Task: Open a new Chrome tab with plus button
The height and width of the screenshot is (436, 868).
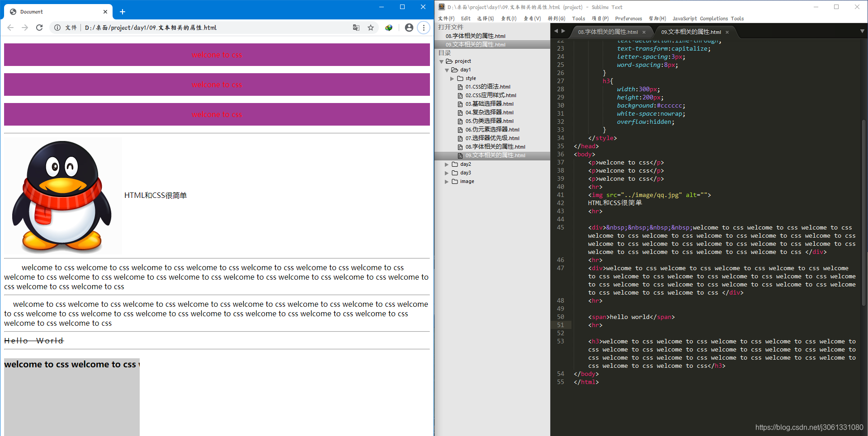Action: [x=123, y=12]
